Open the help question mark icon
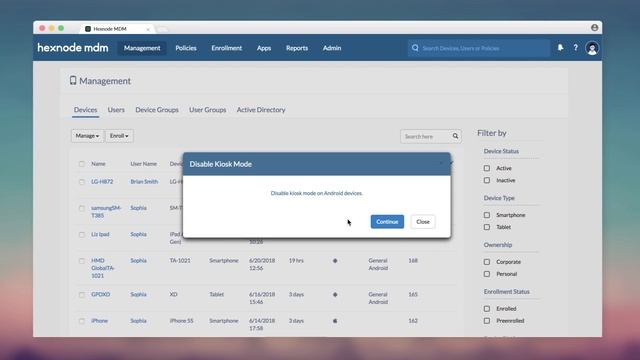Viewport: 640px width, 360px height. [576, 48]
